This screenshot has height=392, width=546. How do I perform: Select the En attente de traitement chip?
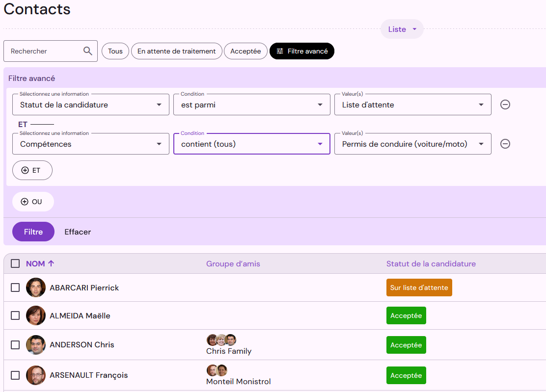point(177,51)
